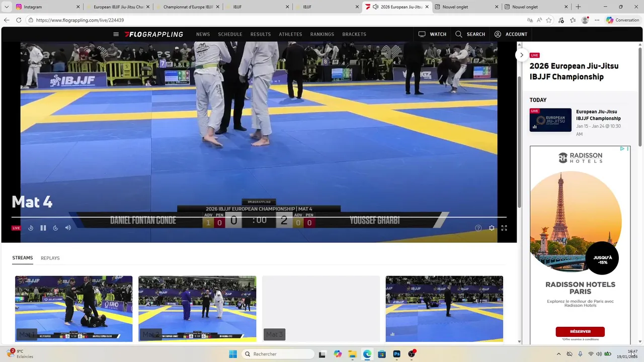Reload the current page
The image size is (644, 362).
pyautogui.click(x=19, y=20)
